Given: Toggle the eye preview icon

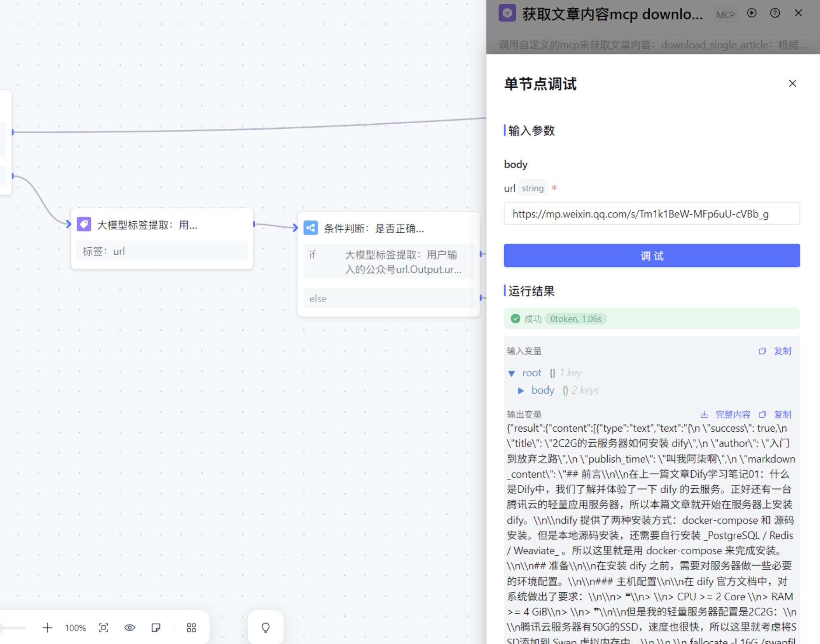Looking at the screenshot, I should [x=129, y=627].
